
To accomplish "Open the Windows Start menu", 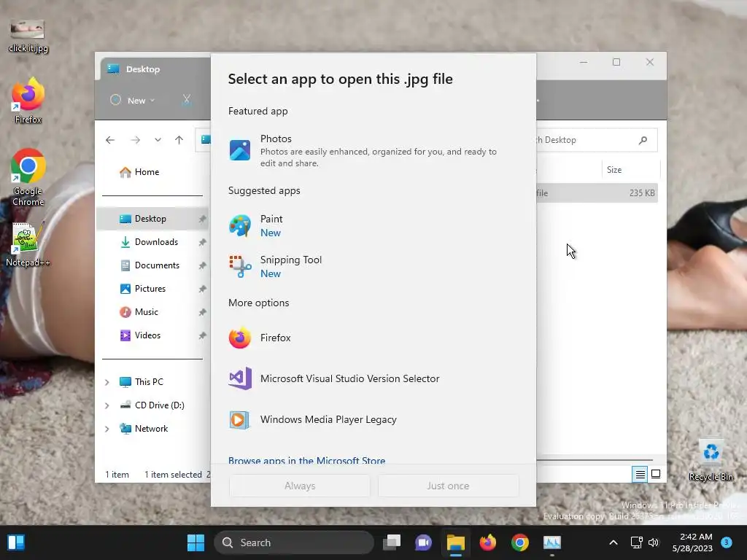I will 196,542.
